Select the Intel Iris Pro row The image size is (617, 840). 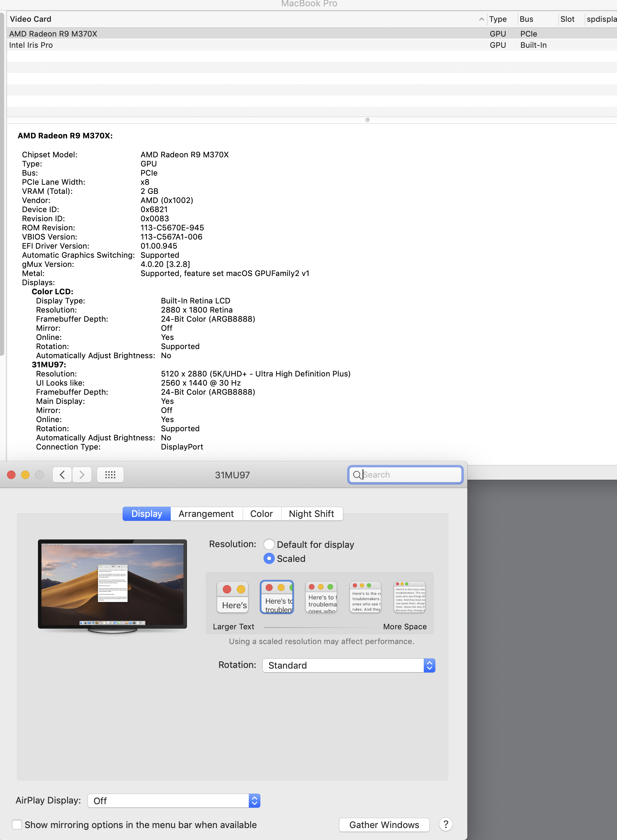(x=312, y=45)
